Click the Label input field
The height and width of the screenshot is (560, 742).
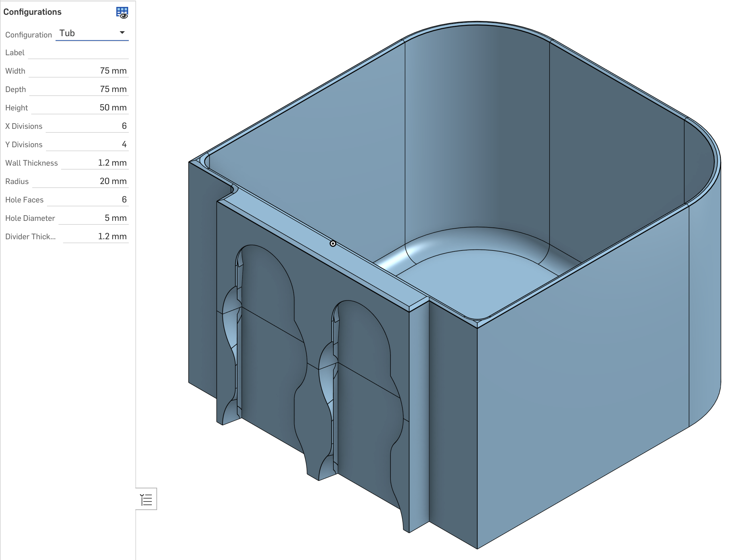[79, 53]
